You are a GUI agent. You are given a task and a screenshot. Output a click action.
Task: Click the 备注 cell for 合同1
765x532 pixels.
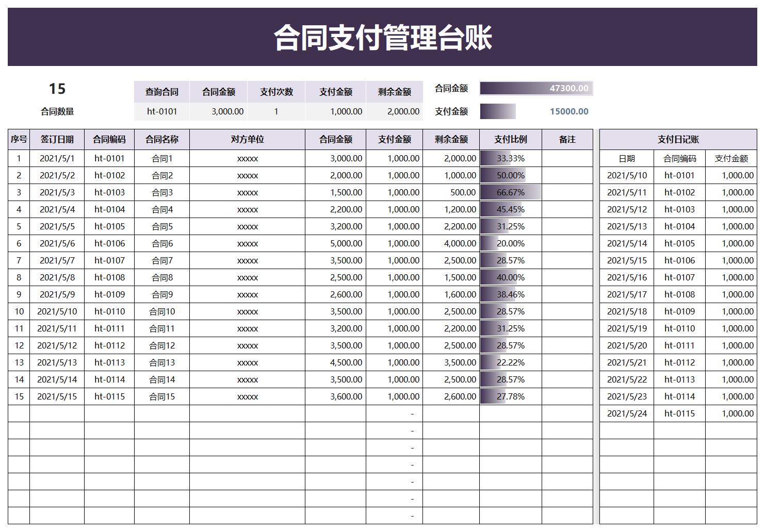[x=567, y=158]
